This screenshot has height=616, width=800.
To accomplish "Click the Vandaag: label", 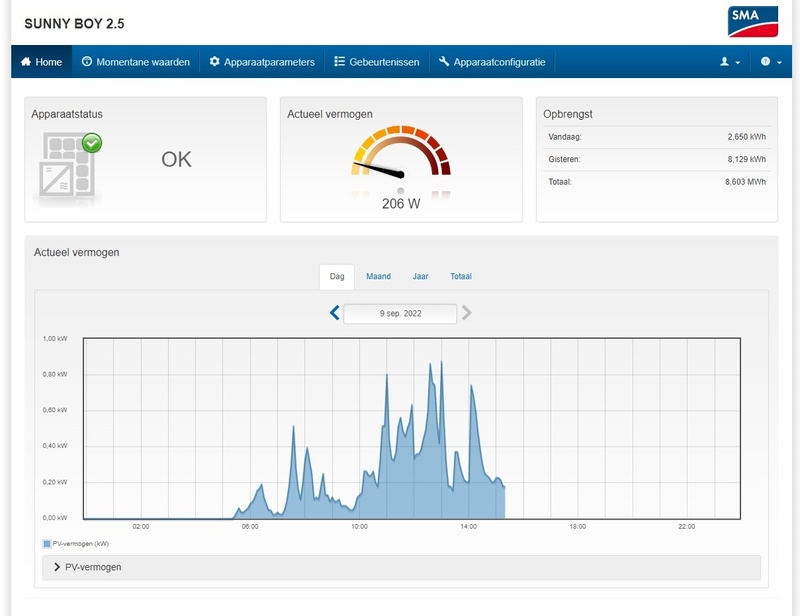I will click(565, 137).
